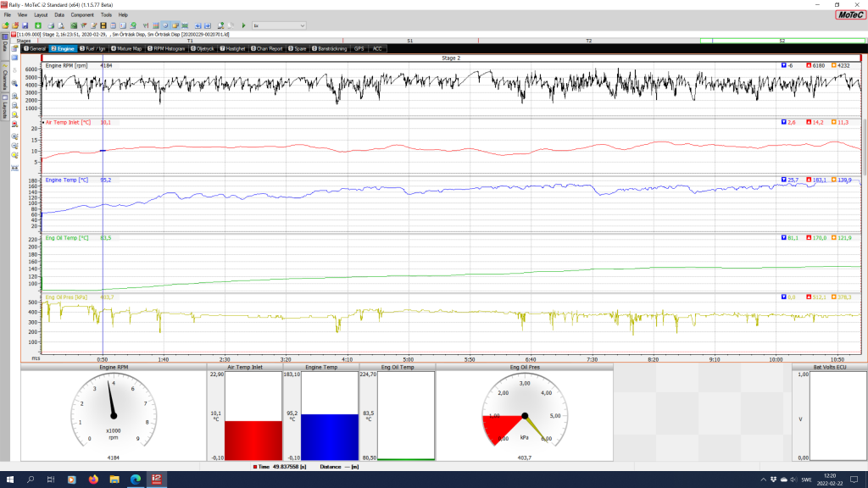The height and width of the screenshot is (488, 868).
Task: Select the S2 section in the Stages bar
Action: [x=782, y=41]
